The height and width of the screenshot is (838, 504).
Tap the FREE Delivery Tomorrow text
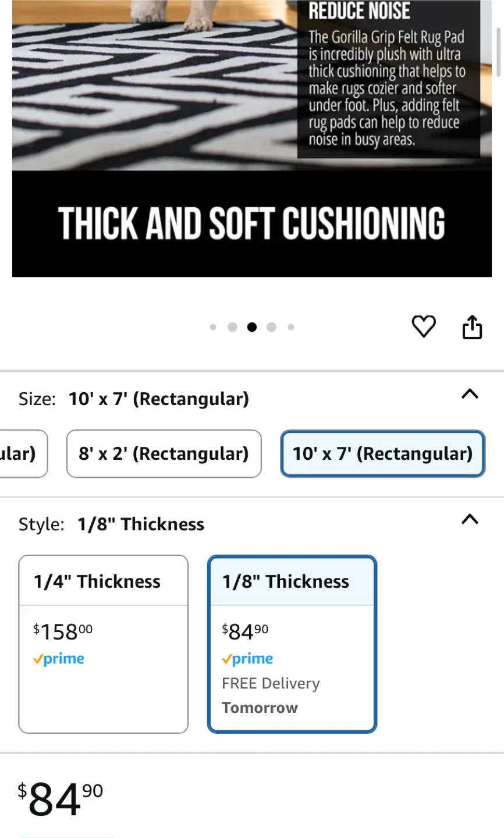click(x=271, y=695)
